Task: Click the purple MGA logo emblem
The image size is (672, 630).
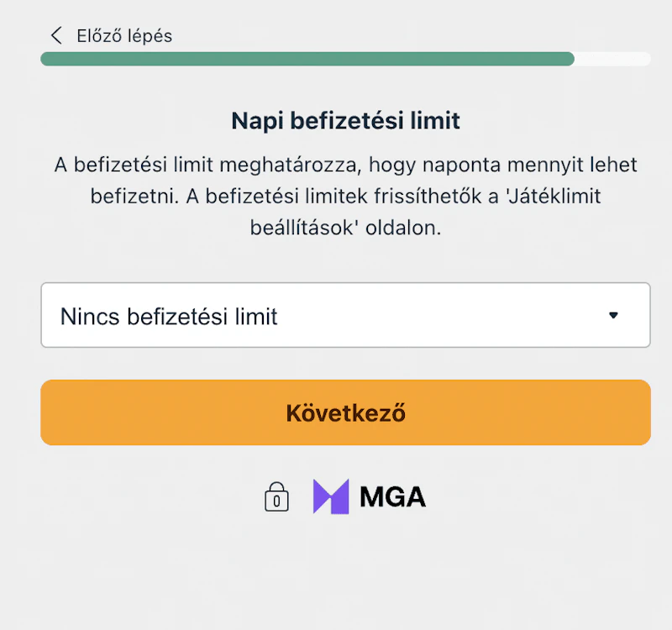Action: coord(330,496)
